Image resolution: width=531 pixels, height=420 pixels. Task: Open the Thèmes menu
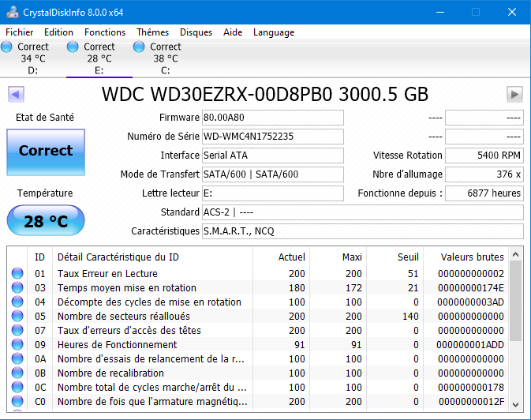tap(153, 32)
